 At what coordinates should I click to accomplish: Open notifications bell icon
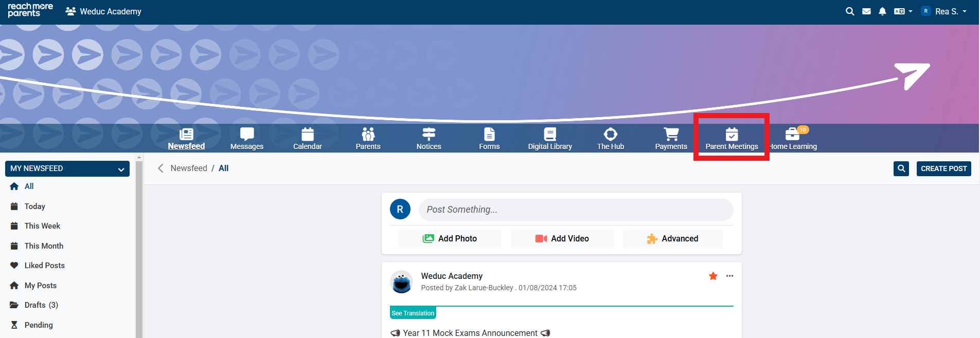882,11
